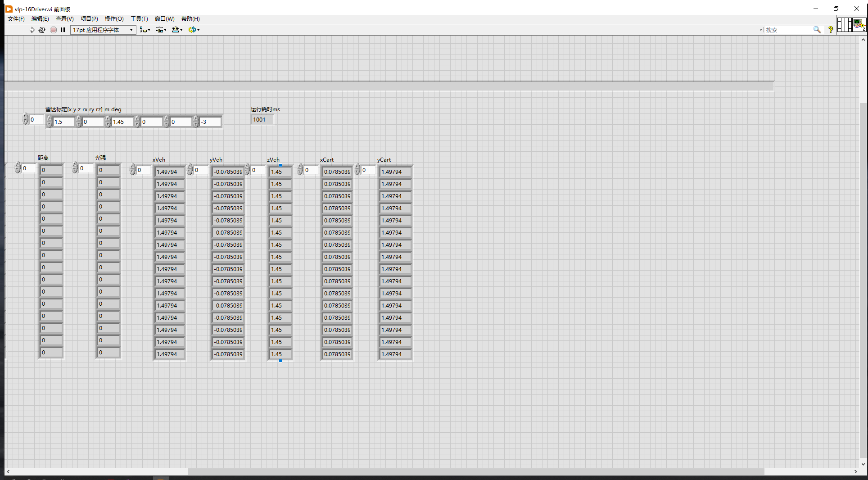This screenshot has width=868, height=480.
Task: Click the magnifier search icon
Action: tap(817, 30)
